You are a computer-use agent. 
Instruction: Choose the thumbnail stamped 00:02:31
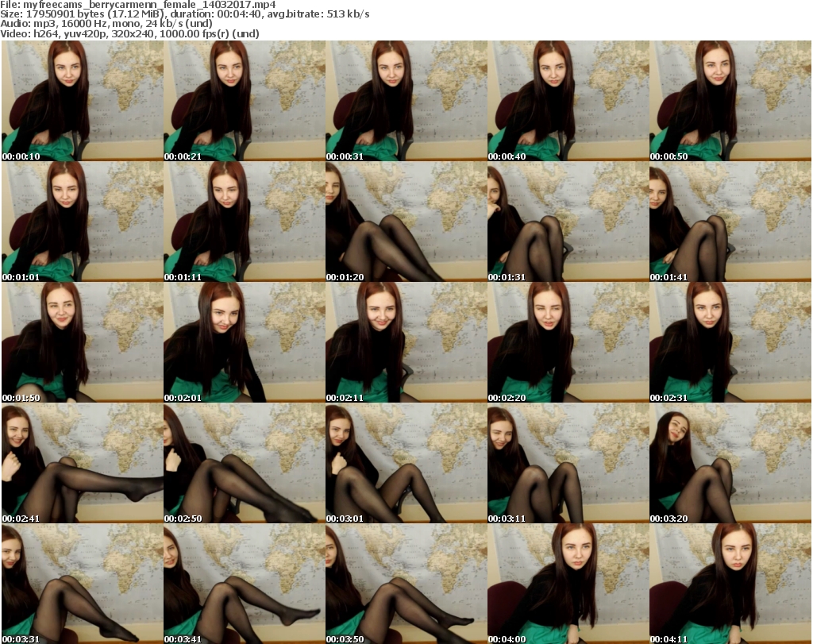pos(730,342)
